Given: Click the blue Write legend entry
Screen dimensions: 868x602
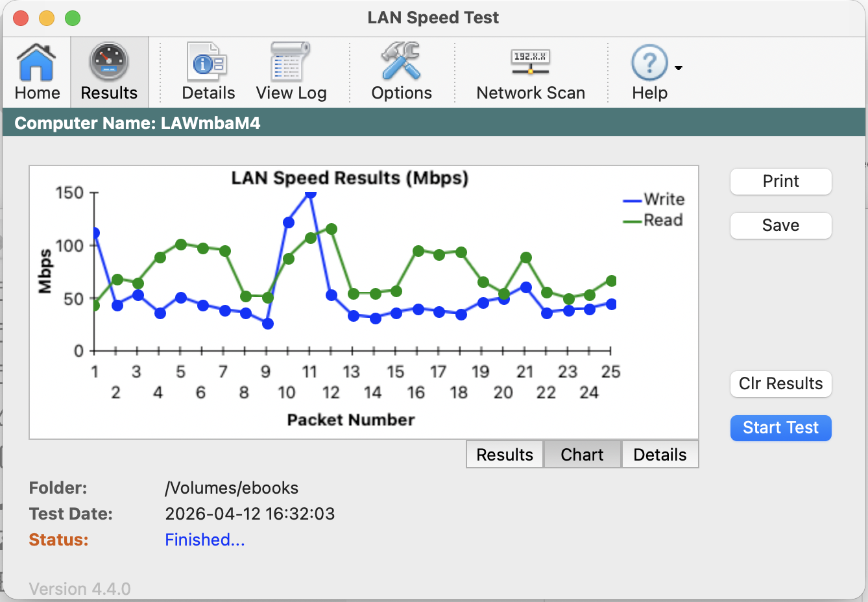Looking at the screenshot, I should click(654, 200).
